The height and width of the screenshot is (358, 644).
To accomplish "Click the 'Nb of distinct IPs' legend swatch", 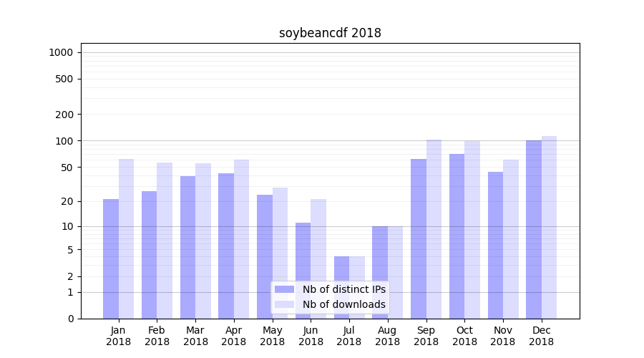I will click(284, 289).
